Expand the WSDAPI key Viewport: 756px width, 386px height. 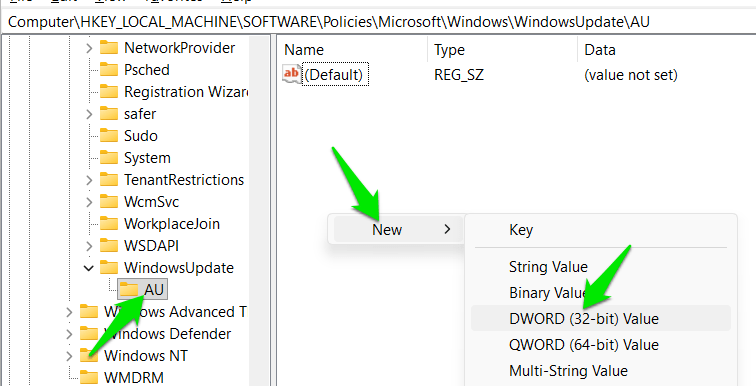click(89, 246)
